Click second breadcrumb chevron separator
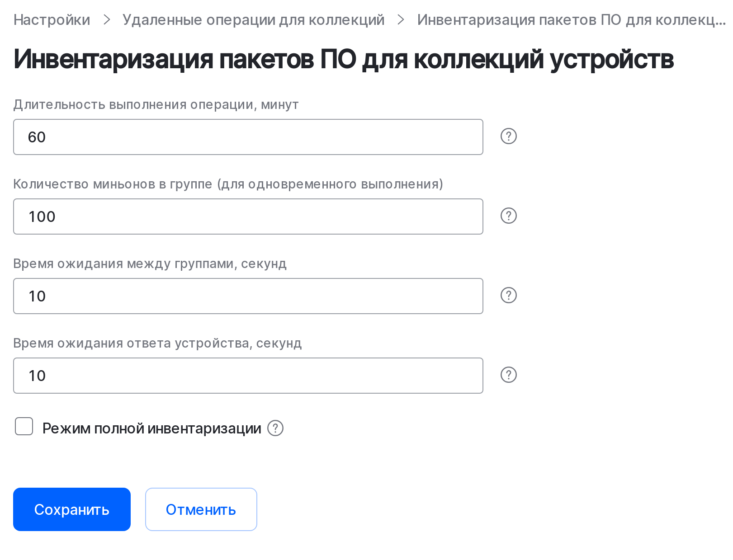This screenshot has width=733, height=560. [x=401, y=19]
